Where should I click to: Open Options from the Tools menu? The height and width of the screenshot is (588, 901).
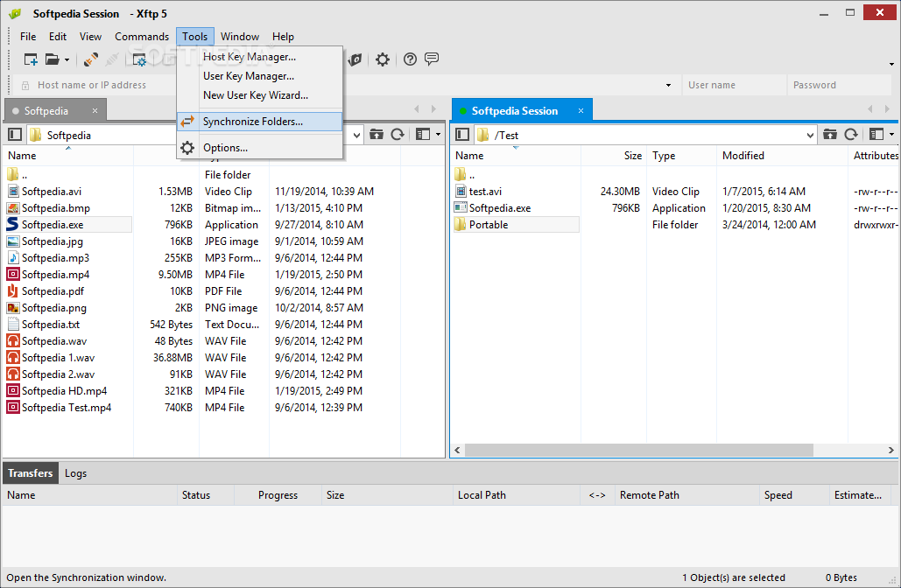(x=260, y=148)
